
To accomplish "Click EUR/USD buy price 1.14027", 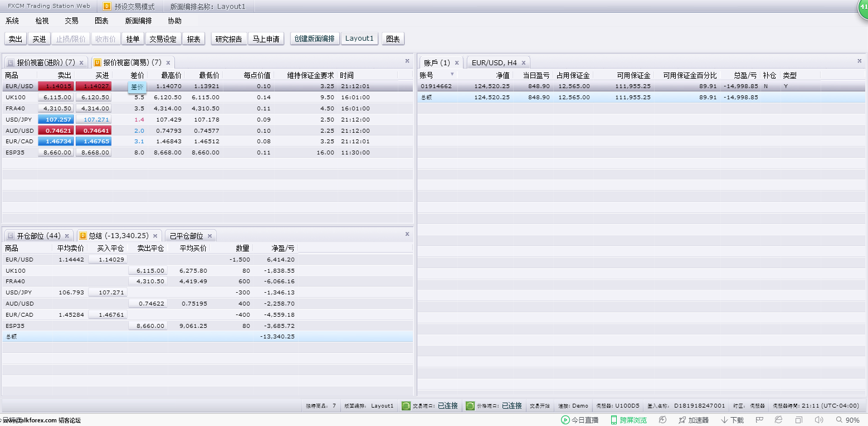I will point(94,86).
